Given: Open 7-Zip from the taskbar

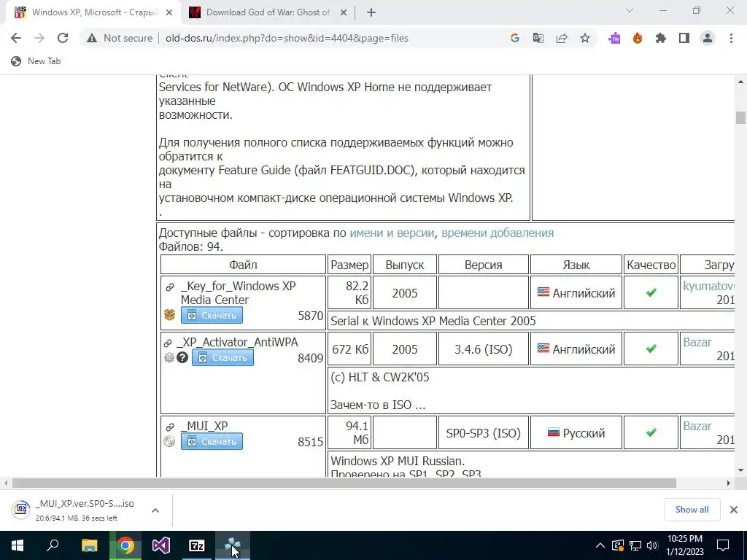Looking at the screenshot, I should (197, 545).
